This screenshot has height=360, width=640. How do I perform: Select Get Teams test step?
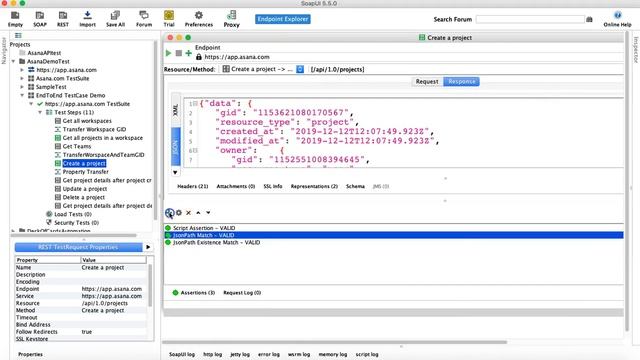click(x=77, y=146)
